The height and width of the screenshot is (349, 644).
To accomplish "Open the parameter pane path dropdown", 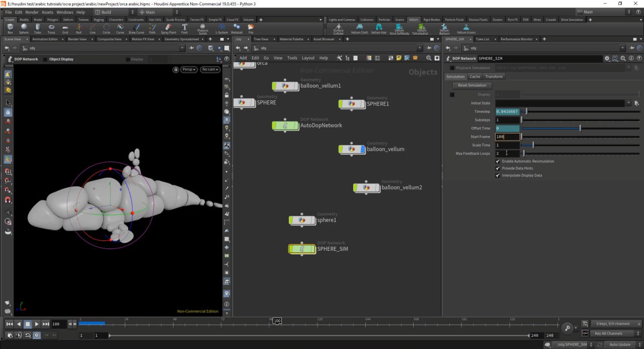I will tap(623, 48).
